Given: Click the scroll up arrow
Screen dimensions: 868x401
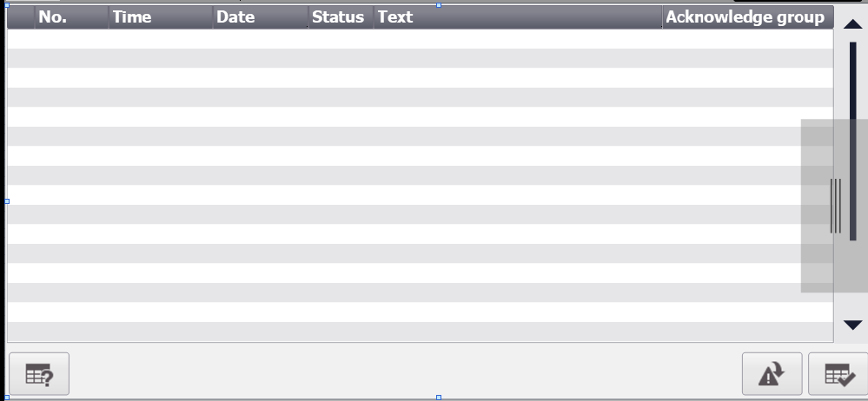Looking at the screenshot, I should (852, 24).
